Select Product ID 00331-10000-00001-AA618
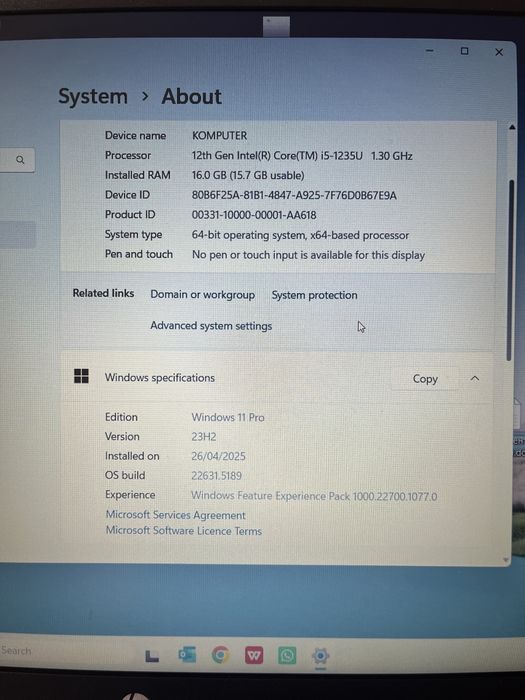The height and width of the screenshot is (700, 525). tap(254, 215)
